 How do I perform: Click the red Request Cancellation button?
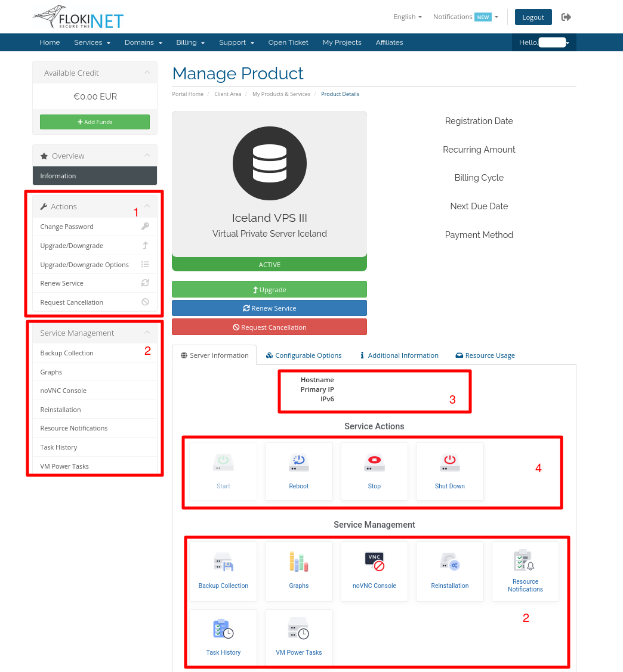269,327
